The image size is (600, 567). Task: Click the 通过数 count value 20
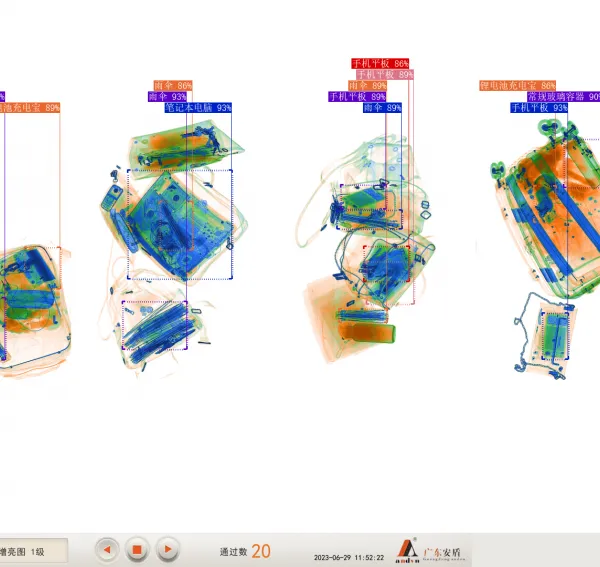(x=261, y=551)
